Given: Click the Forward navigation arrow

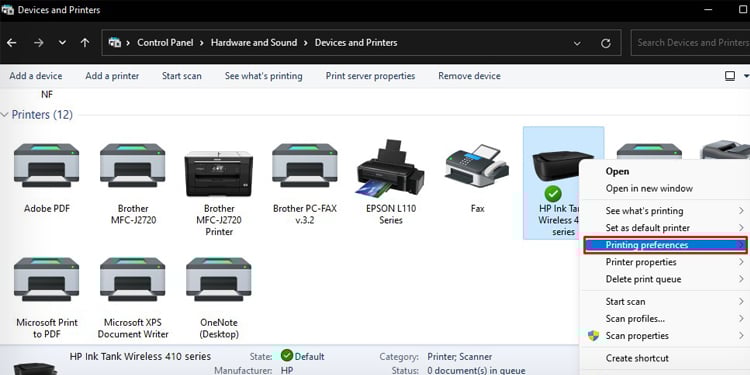Looking at the screenshot, I should click(39, 43).
